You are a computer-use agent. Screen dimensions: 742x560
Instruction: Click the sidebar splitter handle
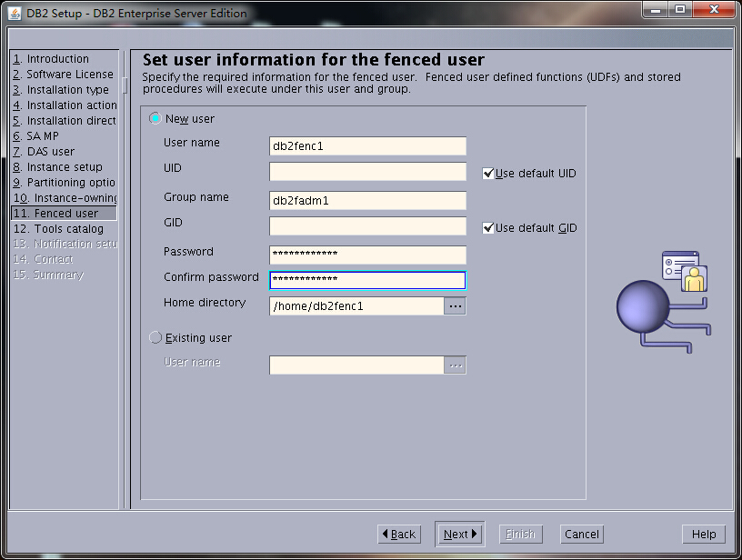125,85
